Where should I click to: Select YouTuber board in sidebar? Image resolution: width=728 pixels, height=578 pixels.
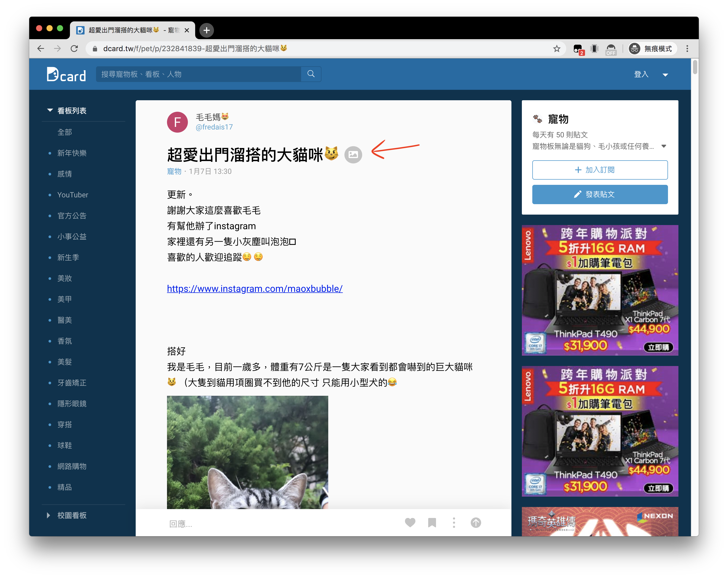pos(73,195)
